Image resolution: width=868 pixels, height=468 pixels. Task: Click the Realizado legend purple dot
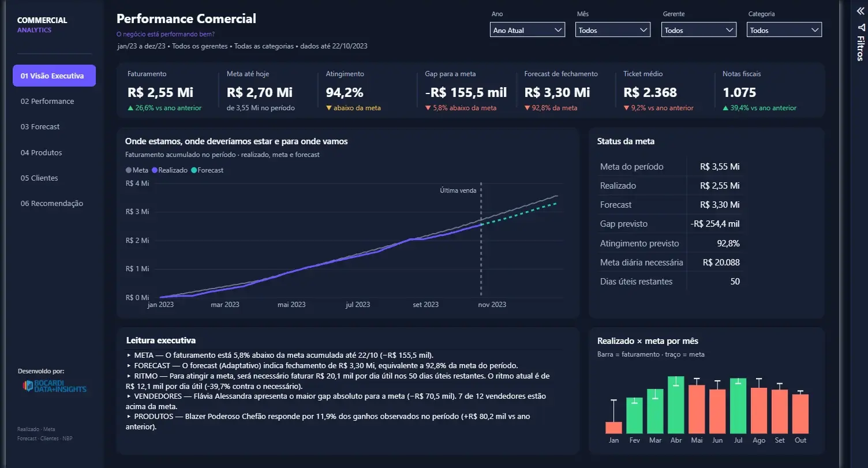pos(154,170)
